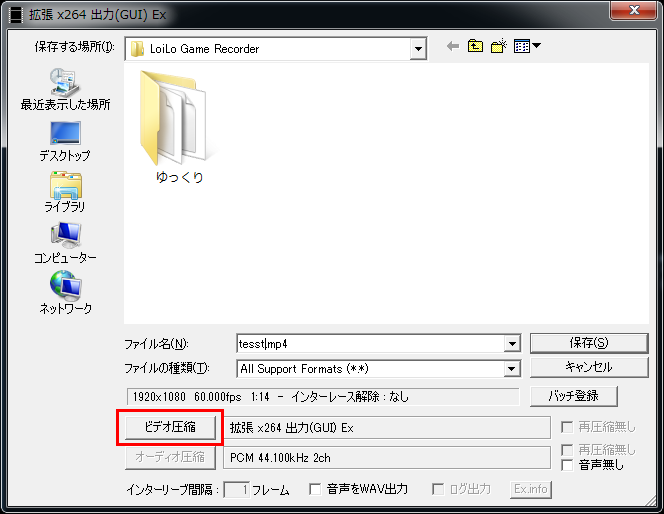This screenshot has width=664, height=514.
Task: Open ネットワーク in the sidebar
Action: coord(65,293)
